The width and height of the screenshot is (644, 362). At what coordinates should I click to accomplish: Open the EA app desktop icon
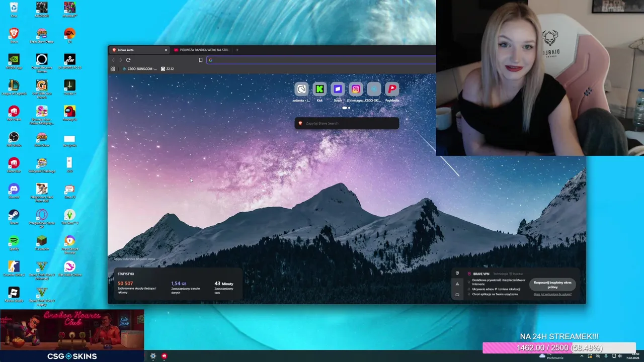(x=70, y=35)
